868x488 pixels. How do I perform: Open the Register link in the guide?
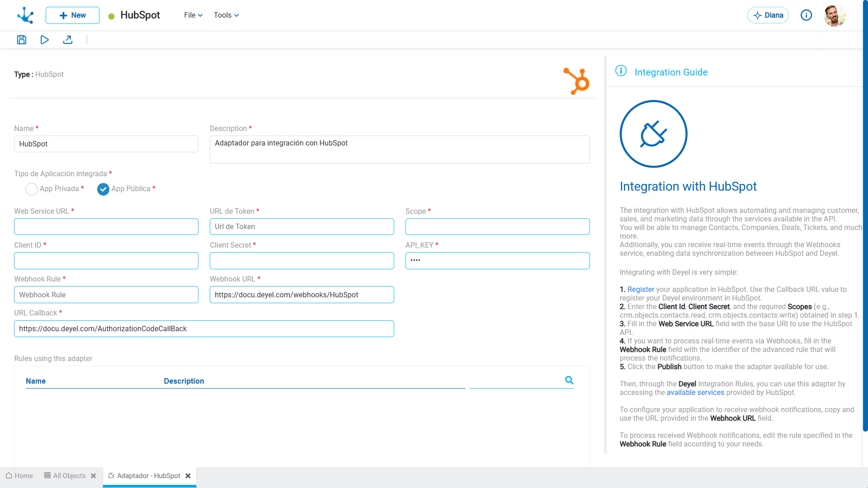click(641, 290)
